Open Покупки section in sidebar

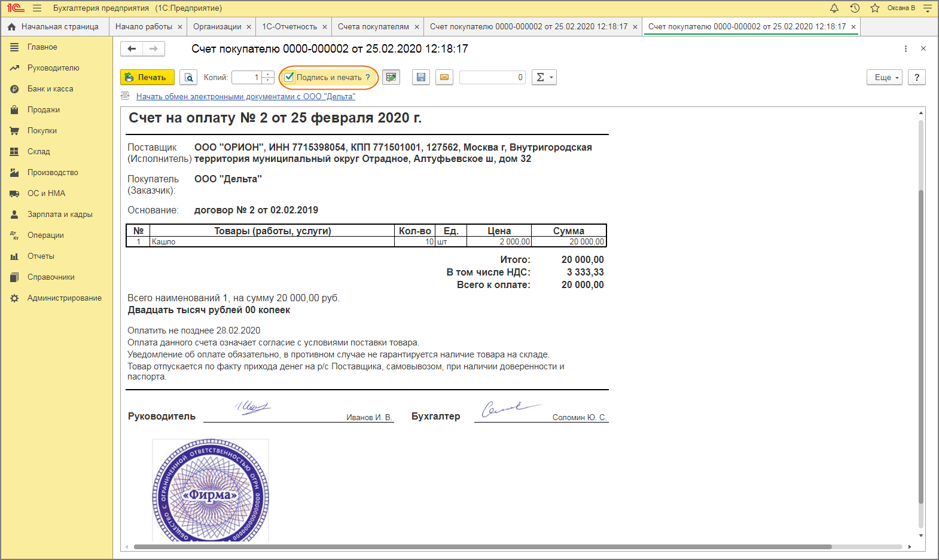click(x=57, y=130)
